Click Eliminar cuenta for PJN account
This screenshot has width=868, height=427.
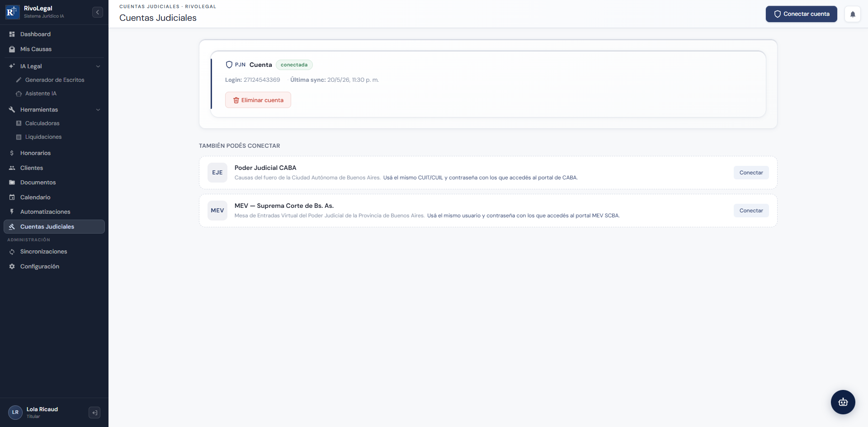[x=258, y=100]
